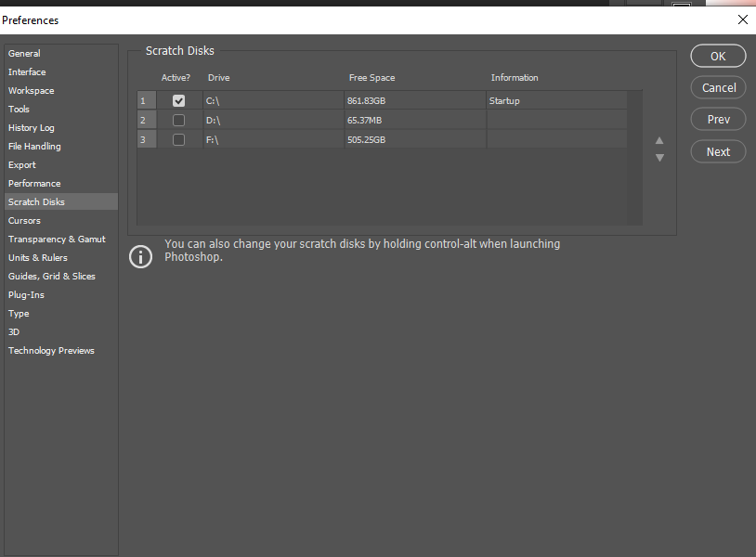Move selected scratch disk up with arrow
756x557 pixels.
tap(659, 141)
